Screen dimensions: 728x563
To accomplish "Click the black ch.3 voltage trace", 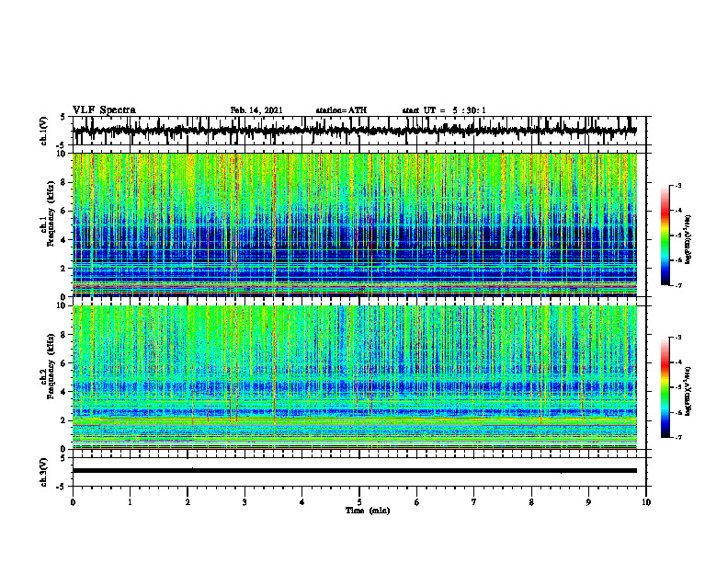I will [355, 471].
